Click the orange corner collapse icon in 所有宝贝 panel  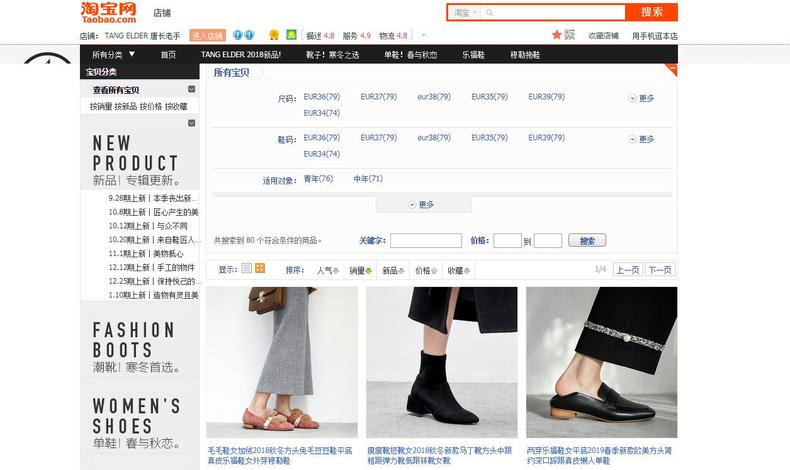(x=672, y=70)
